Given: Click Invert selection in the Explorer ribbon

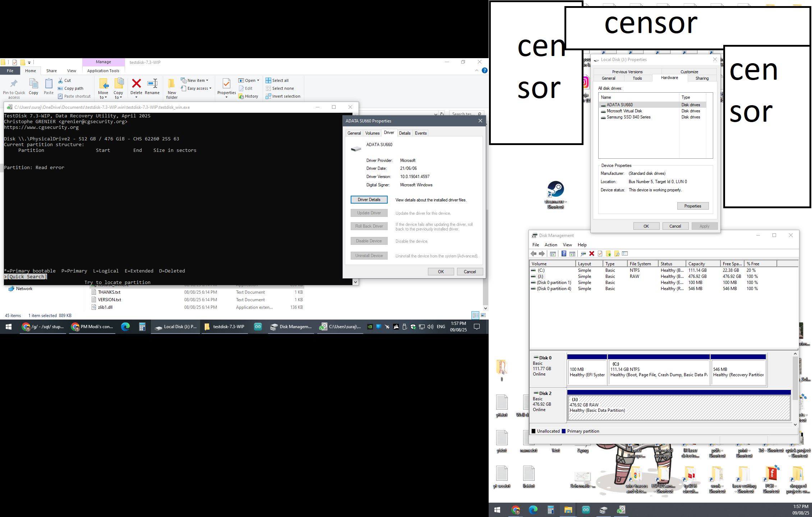Looking at the screenshot, I should click(x=283, y=96).
